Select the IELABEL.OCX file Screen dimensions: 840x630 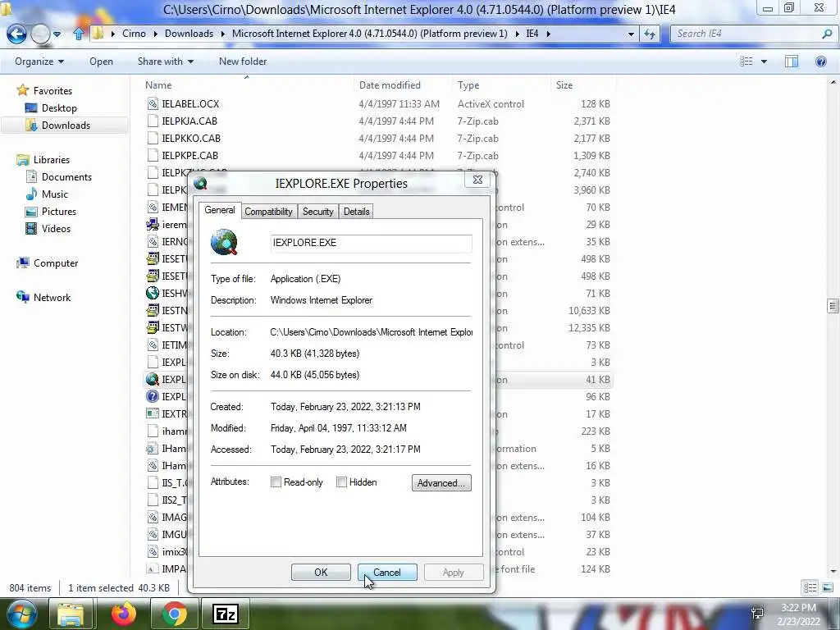[x=190, y=104]
